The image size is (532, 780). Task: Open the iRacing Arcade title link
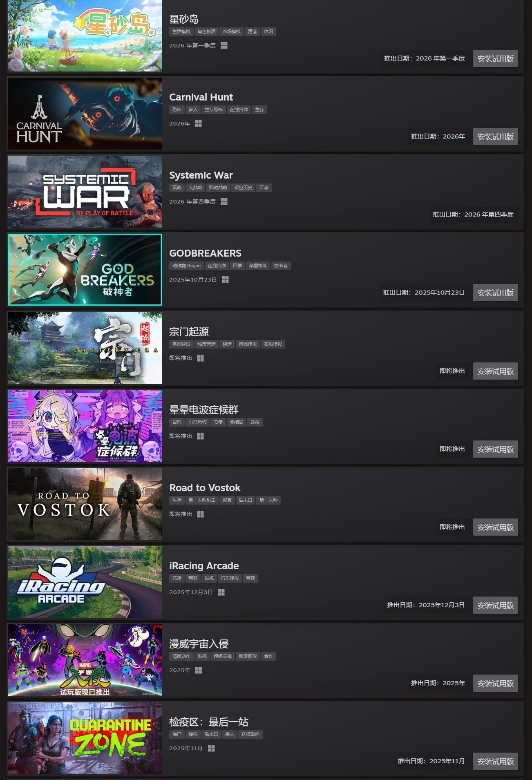click(x=204, y=565)
